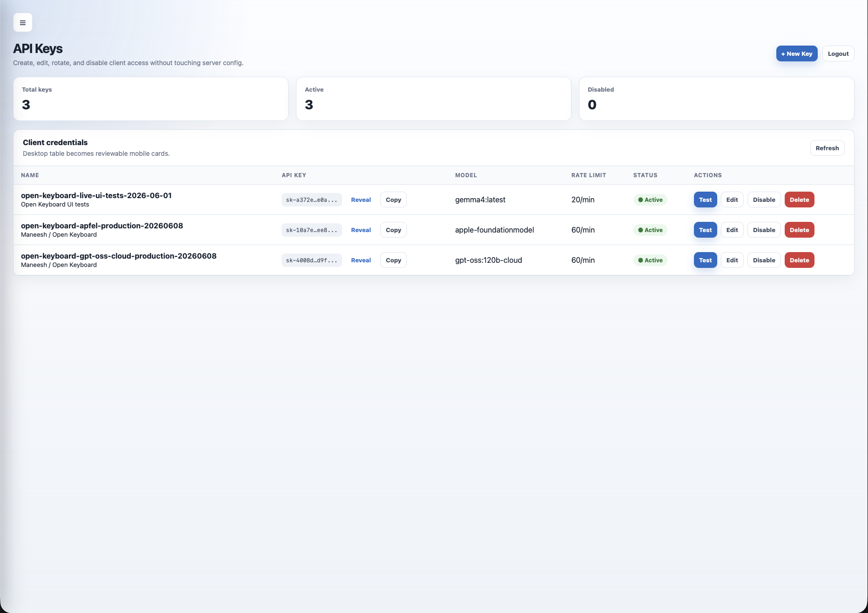This screenshot has height=613, width=868.
Task: Disable the apfel-production key
Action: pyautogui.click(x=764, y=230)
